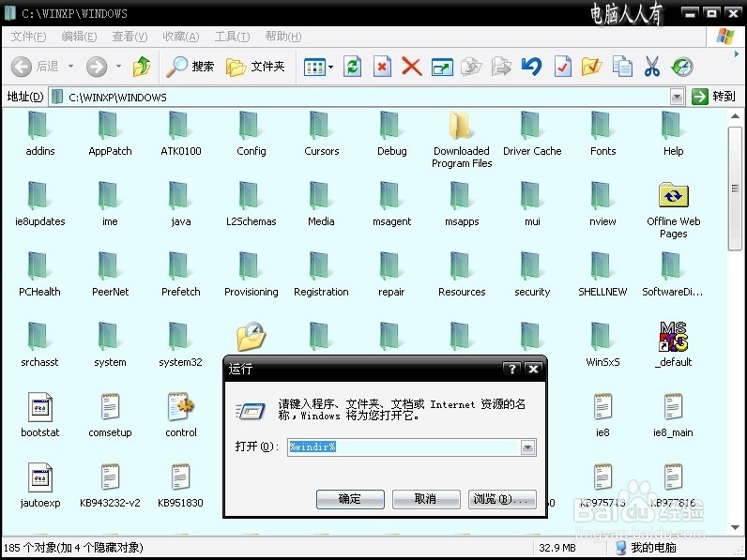Click the 转到 go button
Viewport: 747px width, 560px height.
pyautogui.click(x=713, y=97)
